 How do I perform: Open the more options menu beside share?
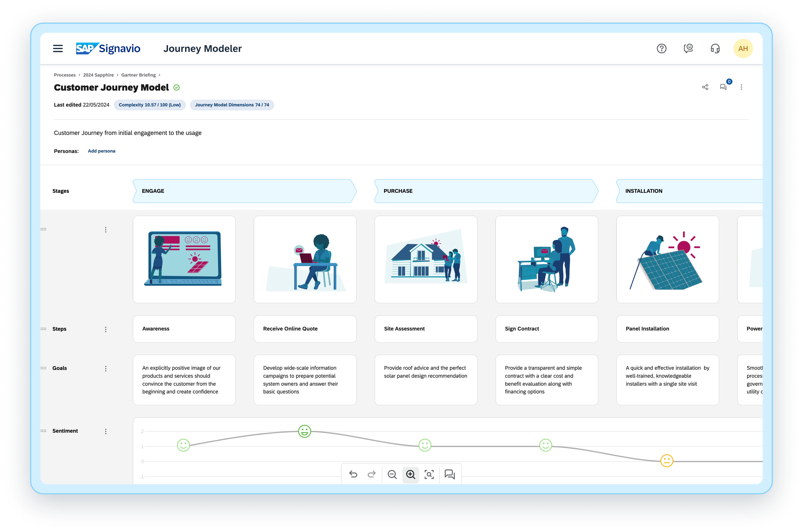pyautogui.click(x=742, y=87)
